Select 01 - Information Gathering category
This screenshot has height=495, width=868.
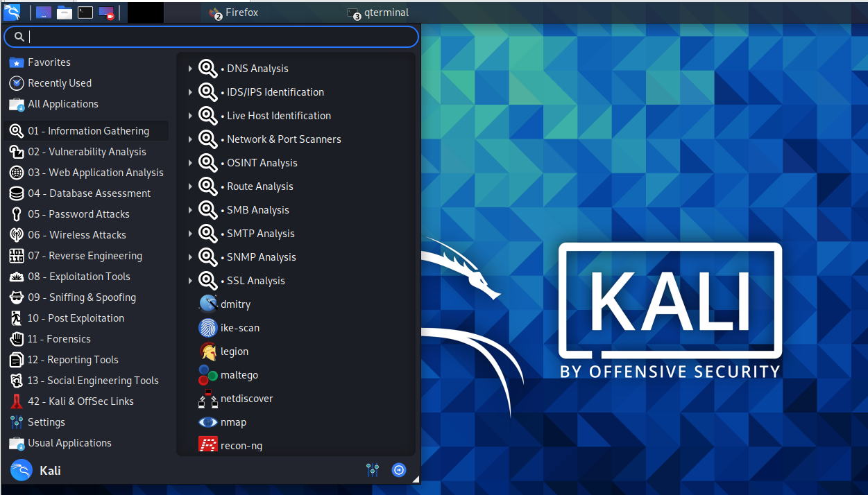point(86,131)
